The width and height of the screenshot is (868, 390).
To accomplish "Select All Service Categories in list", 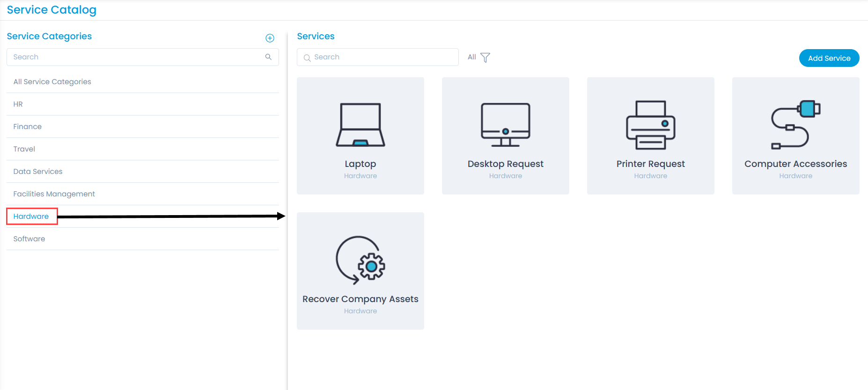I will click(52, 82).
